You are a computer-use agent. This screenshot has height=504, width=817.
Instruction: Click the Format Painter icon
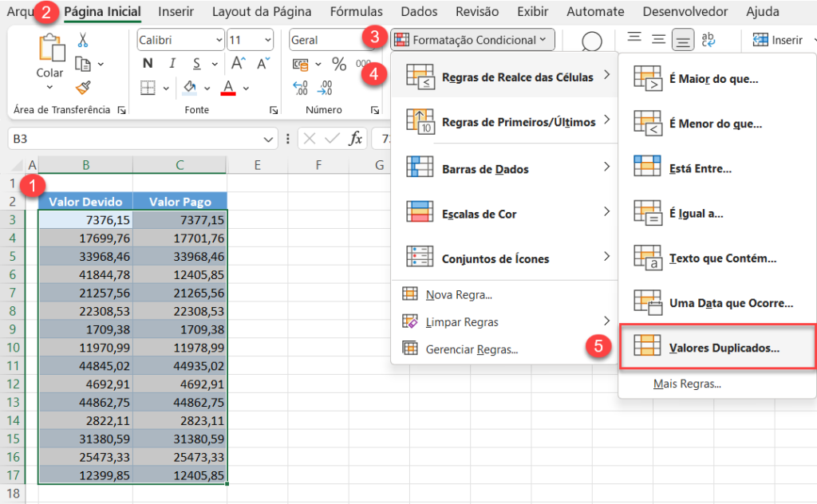pos(83,87)
